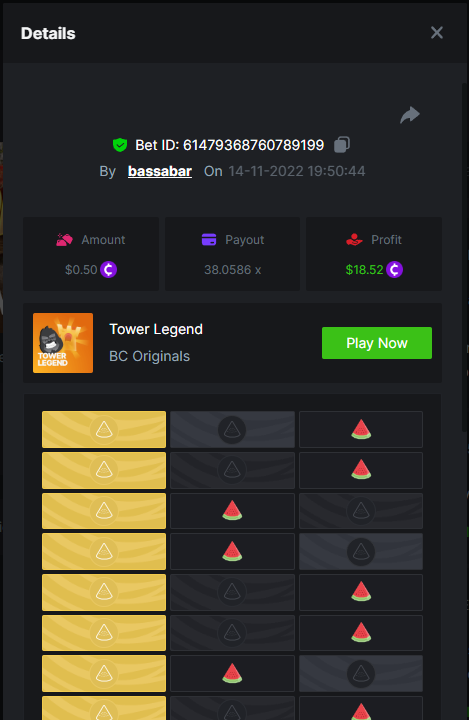Close the Details dialog
The image size is (469, 720).
pos(437,33)
